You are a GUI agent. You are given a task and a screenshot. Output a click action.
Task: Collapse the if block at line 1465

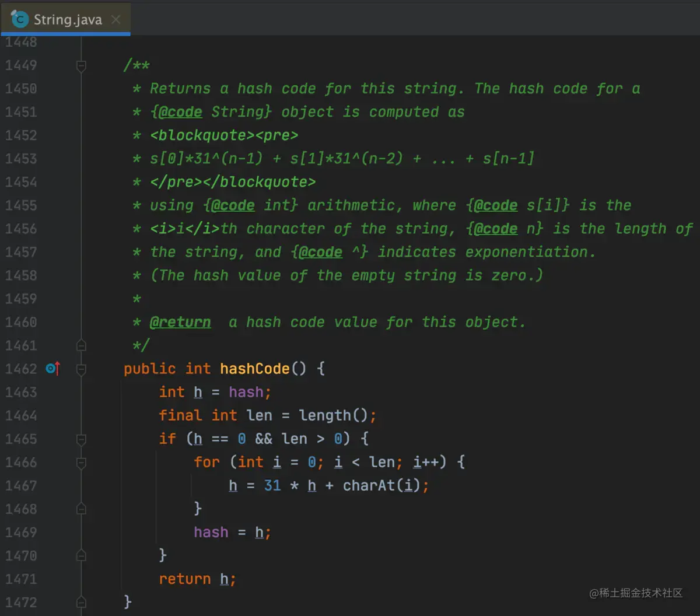(81, 439)
